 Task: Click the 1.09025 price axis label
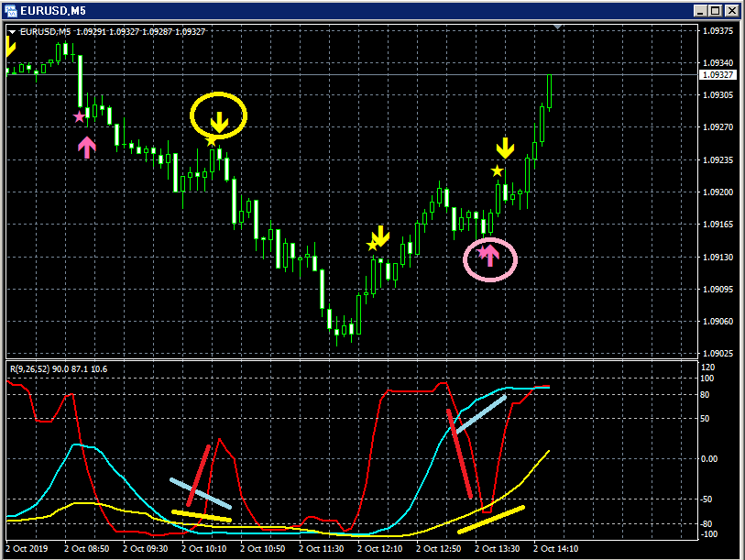coord(718,353)
